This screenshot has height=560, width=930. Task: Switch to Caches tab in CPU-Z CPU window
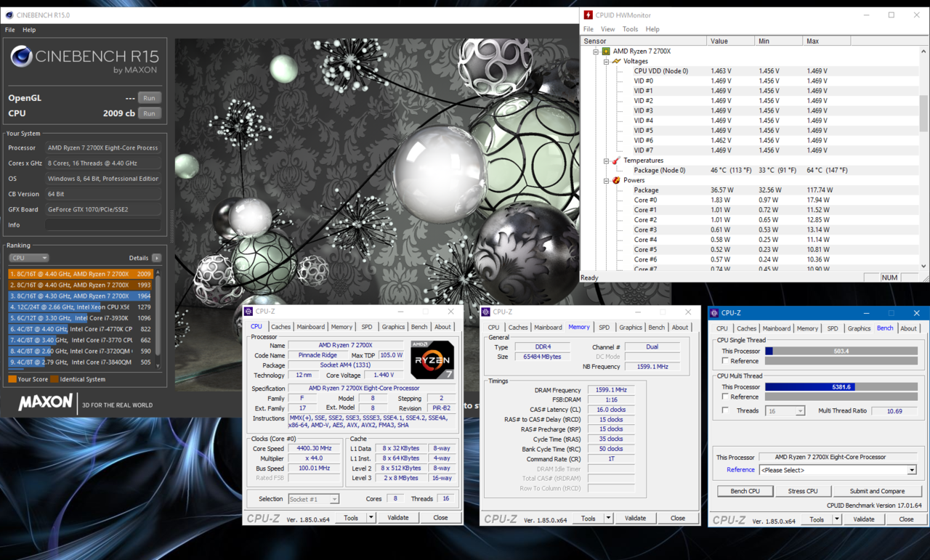280,327
